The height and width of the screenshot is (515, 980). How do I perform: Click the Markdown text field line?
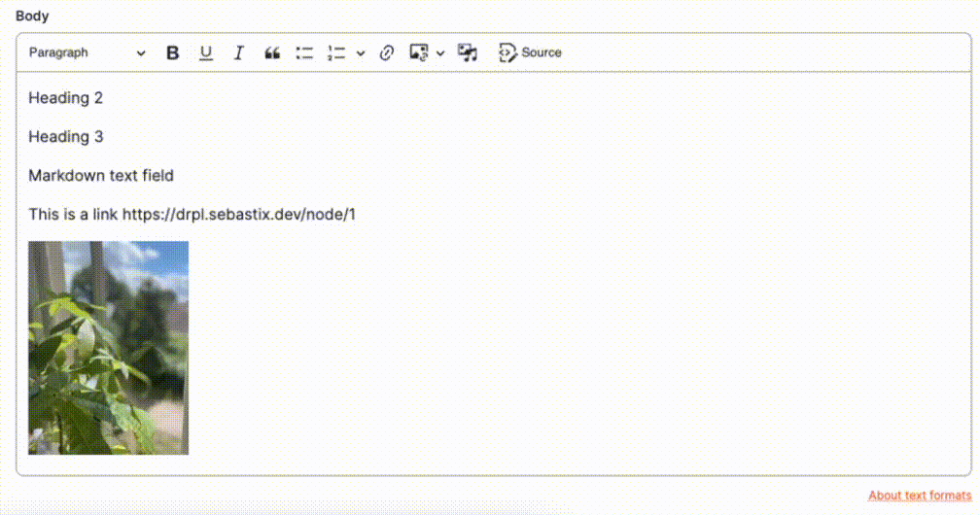[101, 176]
